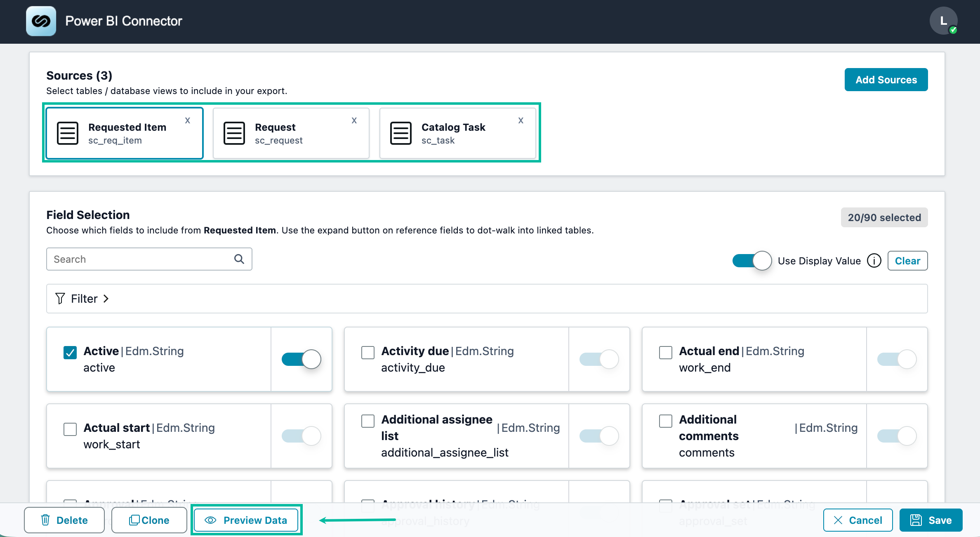980x537 pixels.
Task: Click the Catalog Task table icon
Action: pyautogui.click(x=401, y=133)
